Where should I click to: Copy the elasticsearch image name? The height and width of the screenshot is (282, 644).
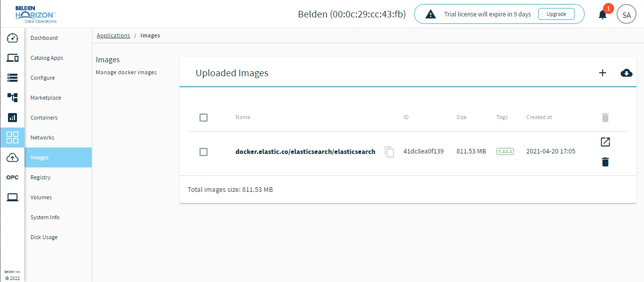pyautogui.click(x=389, y=152)
